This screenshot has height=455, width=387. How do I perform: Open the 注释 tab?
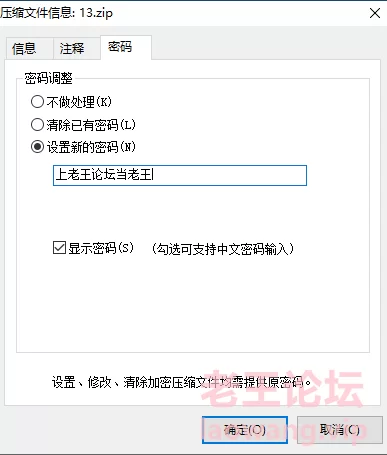[x=76, y=49]
